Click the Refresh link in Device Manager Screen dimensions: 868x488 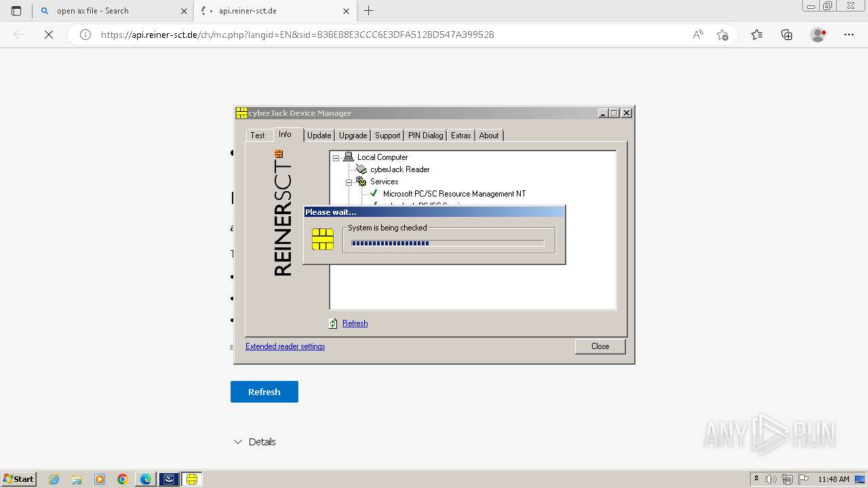[x=355, y=323]
